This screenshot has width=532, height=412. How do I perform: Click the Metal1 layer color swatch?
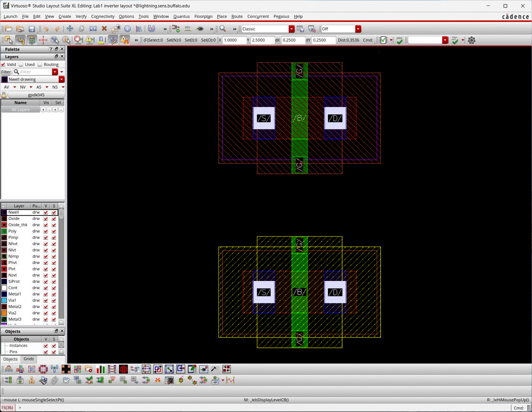4,294
